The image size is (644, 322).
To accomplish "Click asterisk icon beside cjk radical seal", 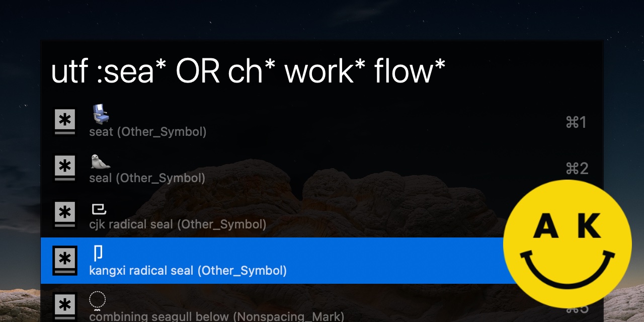I will point(65,214).
